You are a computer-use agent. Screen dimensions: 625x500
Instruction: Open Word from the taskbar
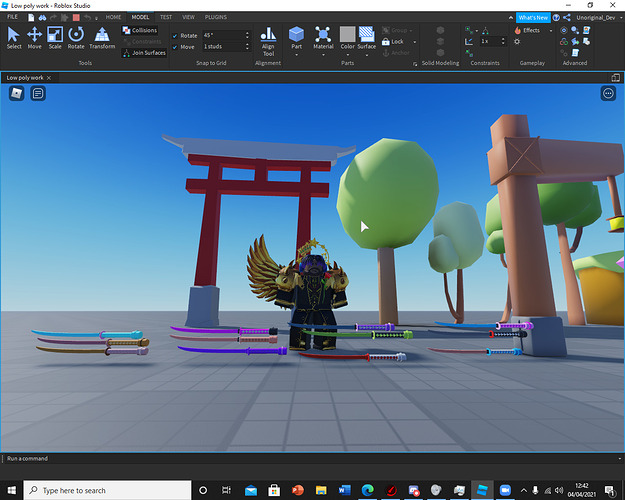(x=344, y=490)
